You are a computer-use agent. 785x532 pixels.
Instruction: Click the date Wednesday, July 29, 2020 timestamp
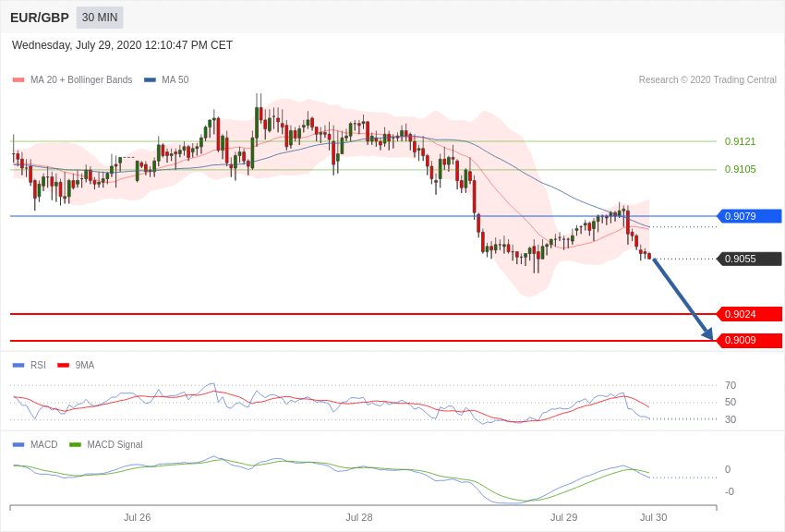point(122,45)
